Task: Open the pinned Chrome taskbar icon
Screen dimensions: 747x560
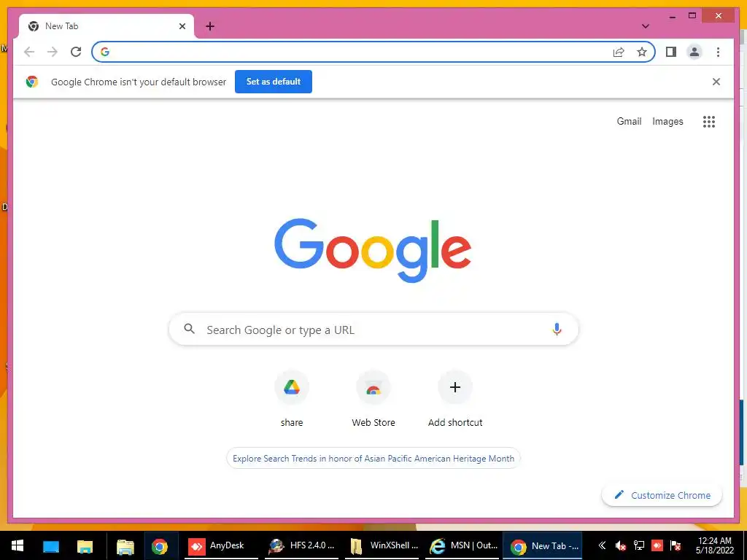Action: click(x=160, y=545)
